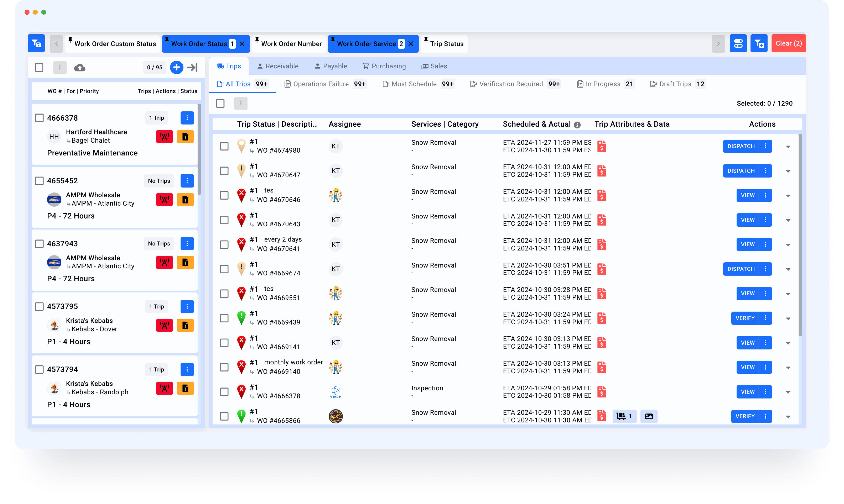Click the filter layout toggle icon beside Clear

[x=738, y=43]
